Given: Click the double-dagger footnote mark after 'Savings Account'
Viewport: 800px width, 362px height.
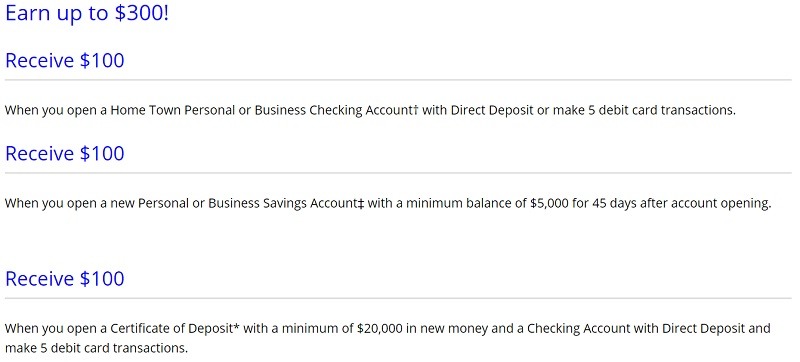Looking at the screenshot, I should 361,203.
